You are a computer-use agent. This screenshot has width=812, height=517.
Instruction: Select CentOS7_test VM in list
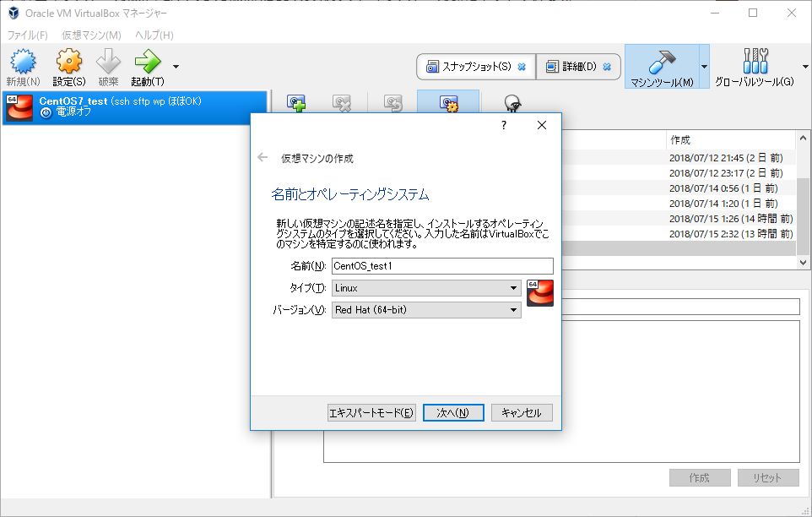135,107
